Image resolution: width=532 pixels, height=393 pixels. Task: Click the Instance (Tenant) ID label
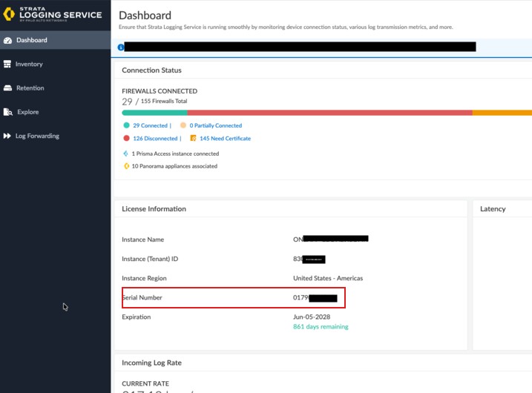[x=150, y=259]
